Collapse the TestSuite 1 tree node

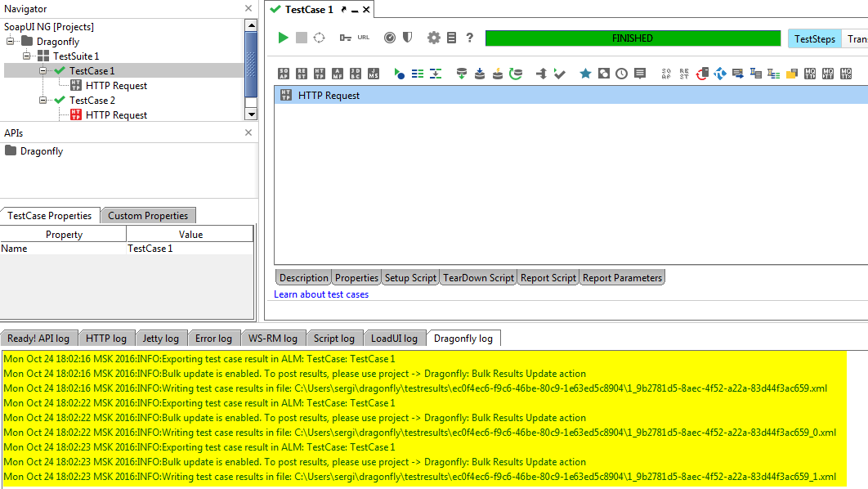coord(27,56)
